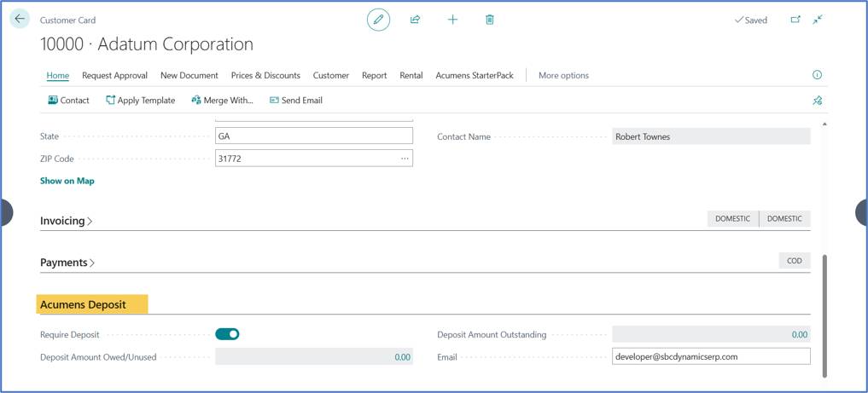Show the information icon panel
Viewport: 868px width, 393px height.
[x=817, y=75]
